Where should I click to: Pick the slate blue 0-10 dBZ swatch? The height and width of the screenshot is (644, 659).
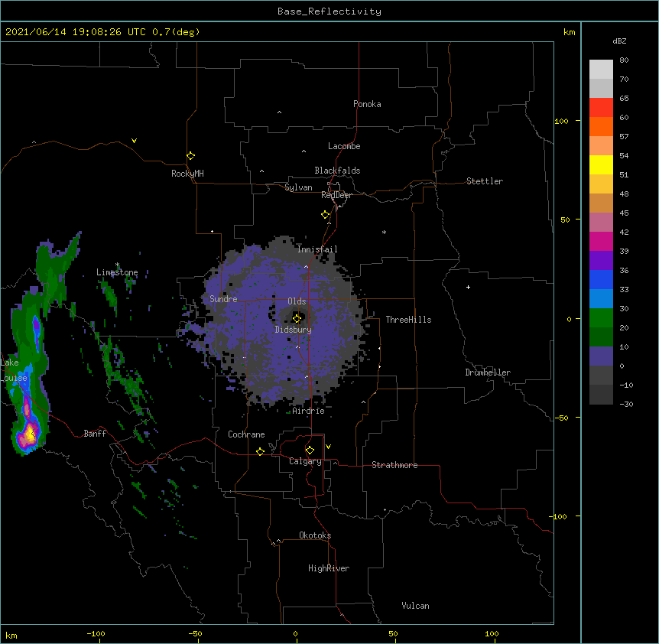point(601,356)
